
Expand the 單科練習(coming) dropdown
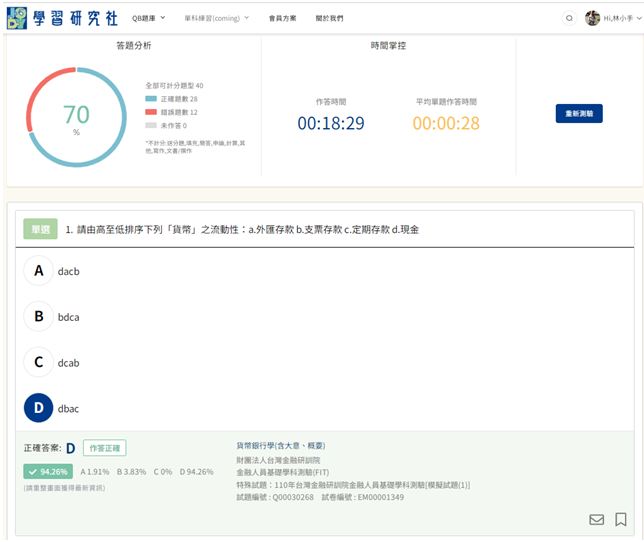pyautogui.click(x=217, y=18)
